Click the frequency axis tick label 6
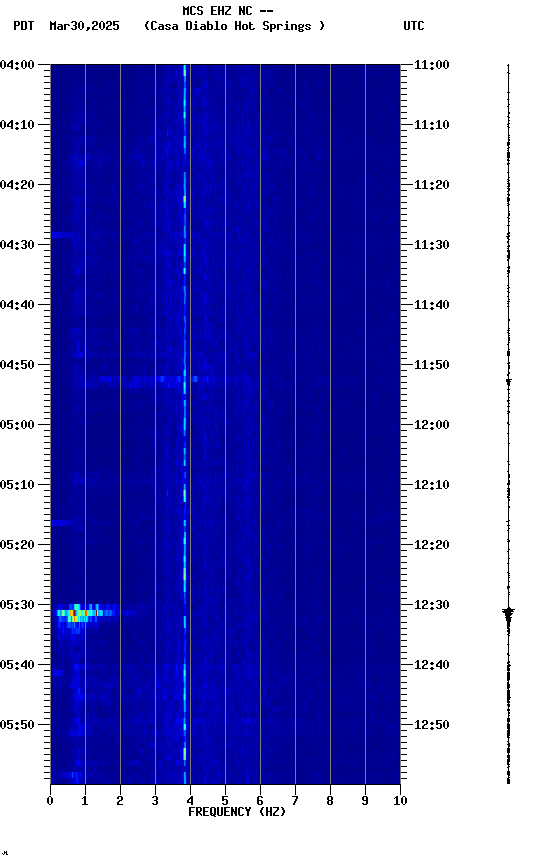The image size is (552, 864). (x=260, y=801)
